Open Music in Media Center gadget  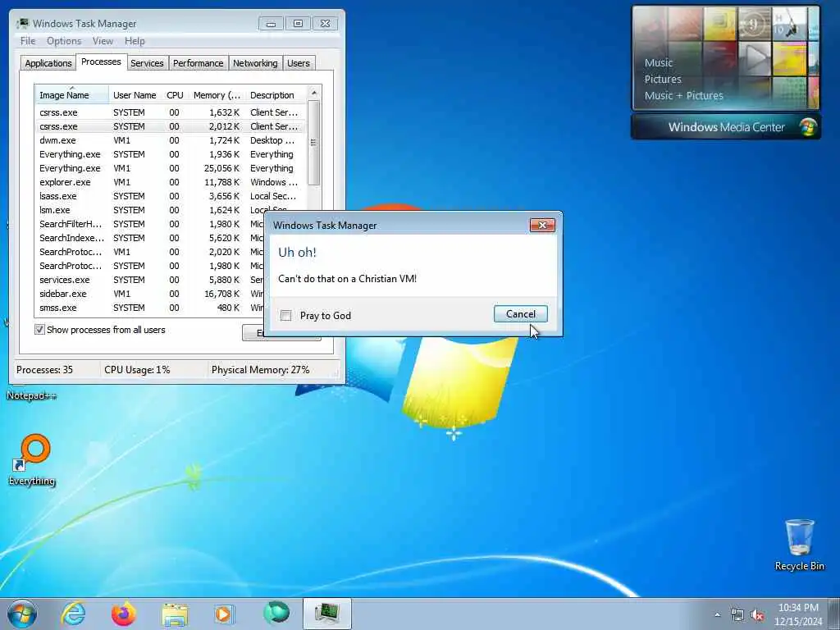coord(659,62)
